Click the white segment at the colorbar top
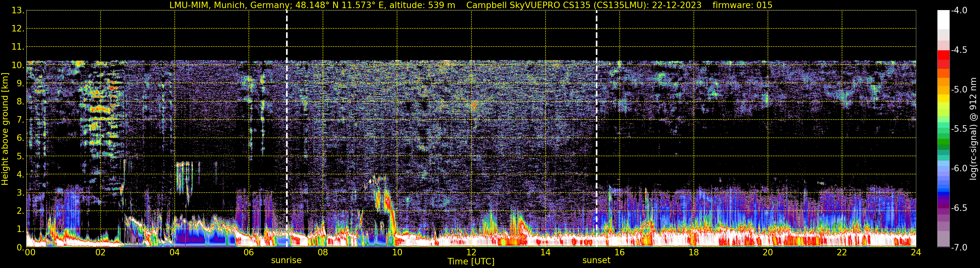 coord(943,20)
